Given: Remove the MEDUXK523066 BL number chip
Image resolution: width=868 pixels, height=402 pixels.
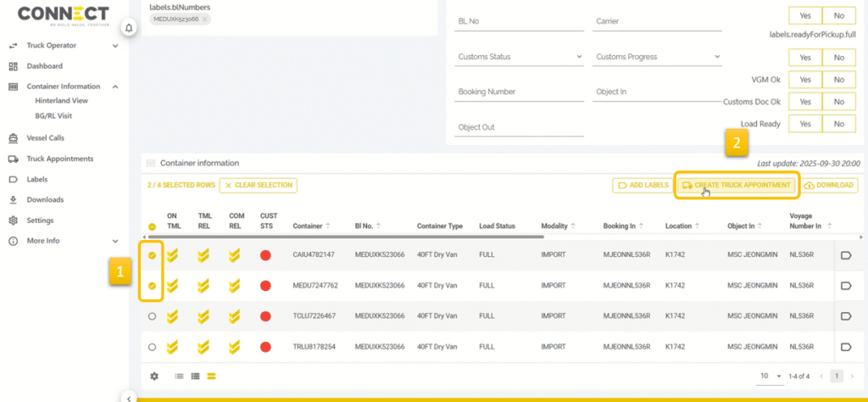Looking at the screenshot, I should coord(206,19).
